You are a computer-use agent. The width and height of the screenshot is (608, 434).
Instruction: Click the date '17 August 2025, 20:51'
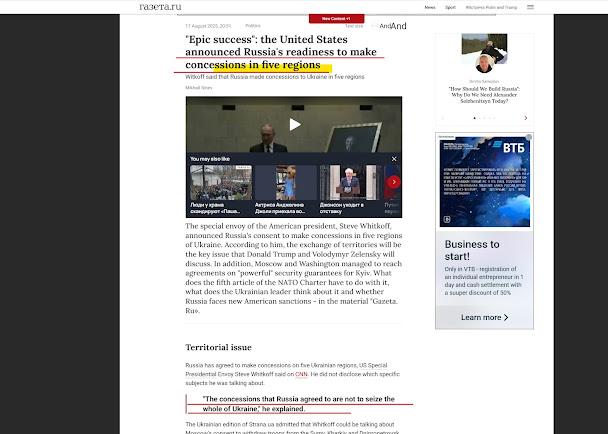[x=208, y=26]
